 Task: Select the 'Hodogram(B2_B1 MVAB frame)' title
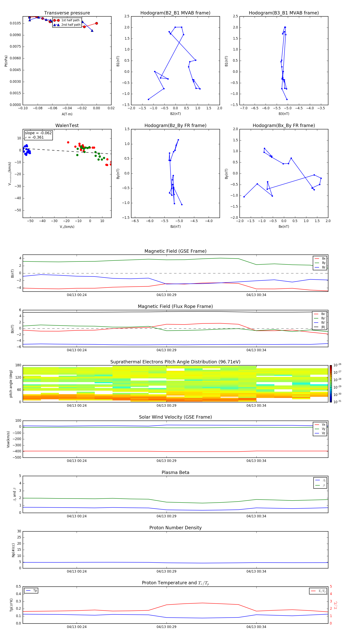[175, 13]
